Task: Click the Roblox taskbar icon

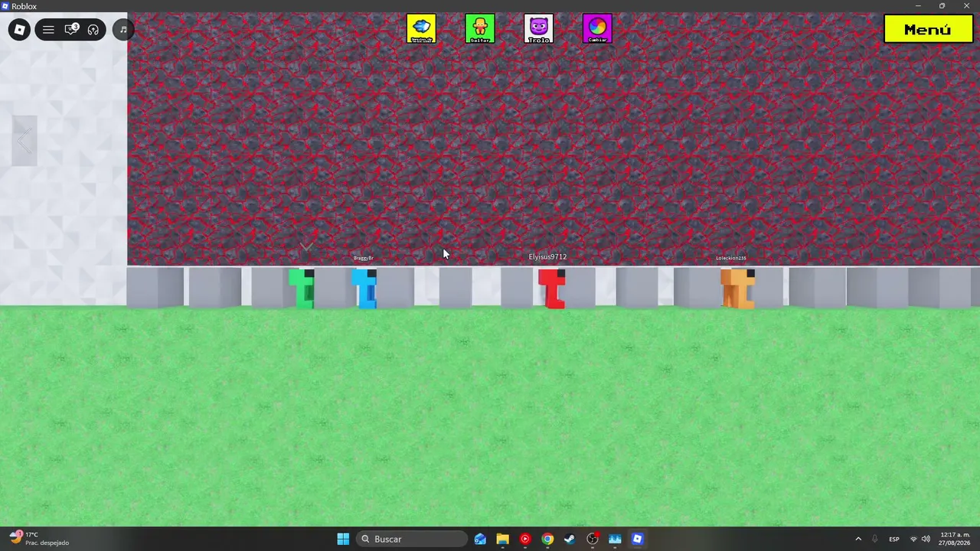Action: pyautogui.click(x=637, y=539)
